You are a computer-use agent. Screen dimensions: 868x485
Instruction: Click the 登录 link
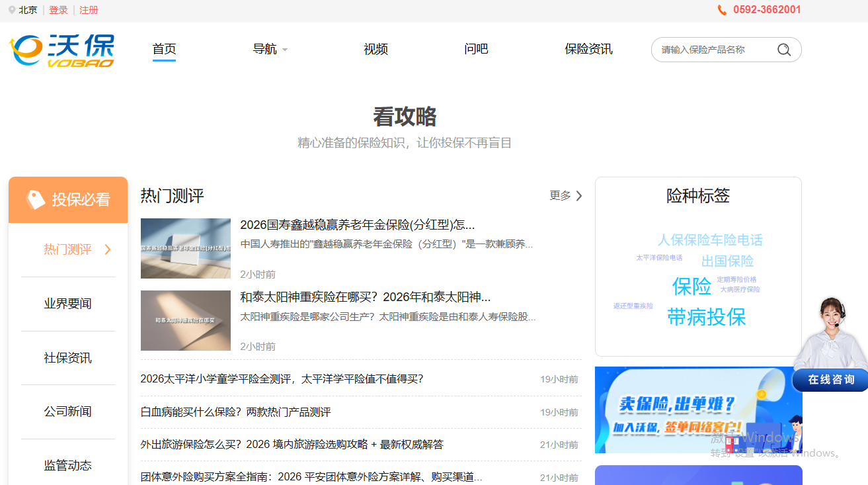[58, 11]
